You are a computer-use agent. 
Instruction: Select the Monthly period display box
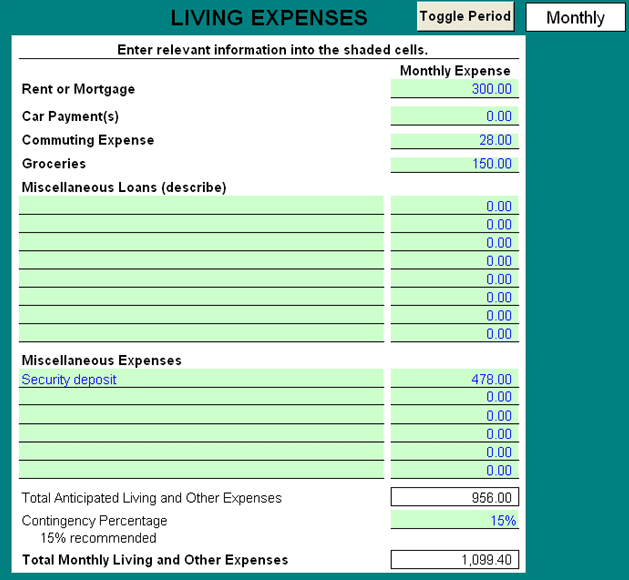coord(575,18)
